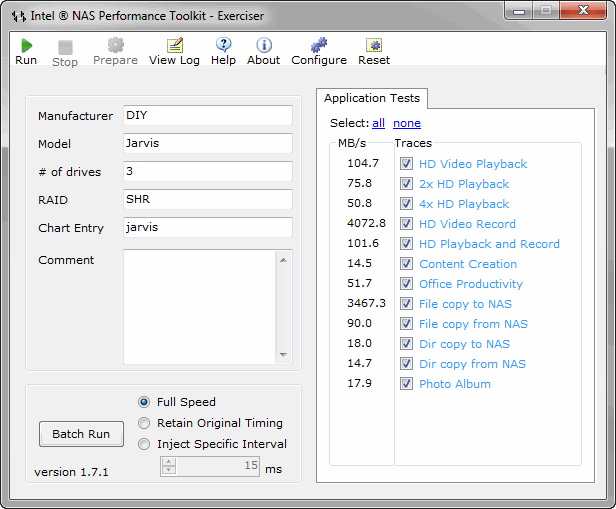Select Retain Original Timing option

145,423
